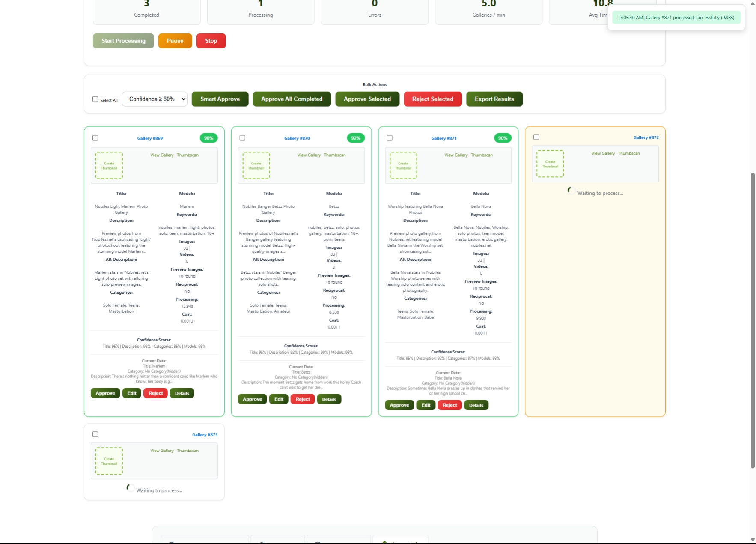Tick the Select All checkbox
The width and height of the screenshot is (756, 544).
pyautogui.click(x=95, y=99)
